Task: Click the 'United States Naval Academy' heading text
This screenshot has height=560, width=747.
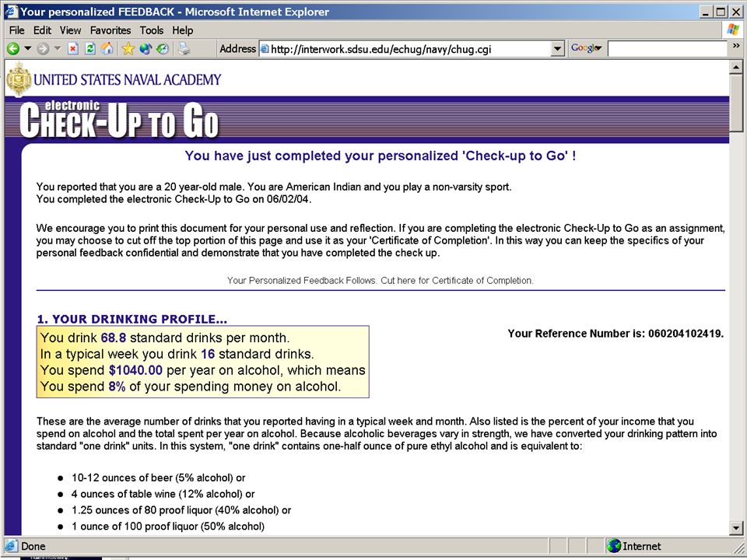Action: 127,79
